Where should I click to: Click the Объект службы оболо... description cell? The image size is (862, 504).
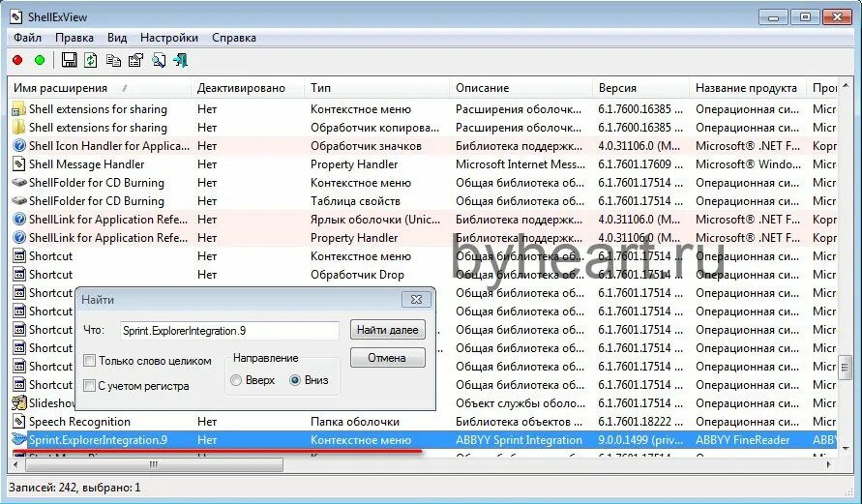[x=520, y=402]
